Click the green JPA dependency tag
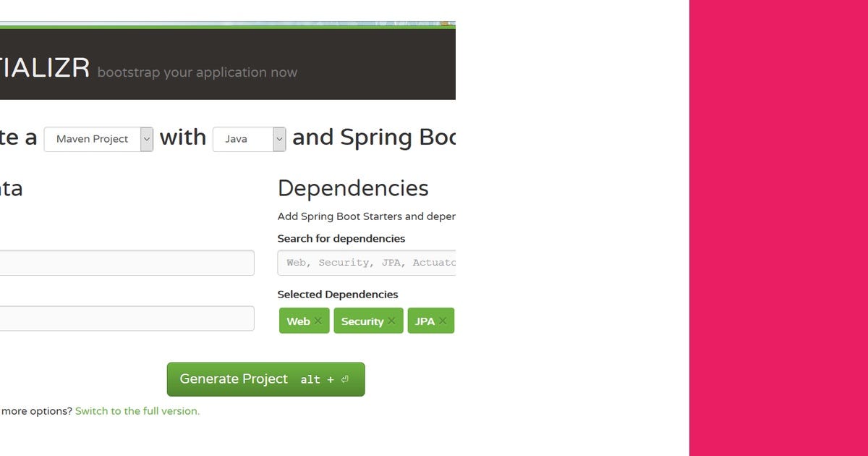The height and width of the screenshot is (456, 868). tap(425, 321)
